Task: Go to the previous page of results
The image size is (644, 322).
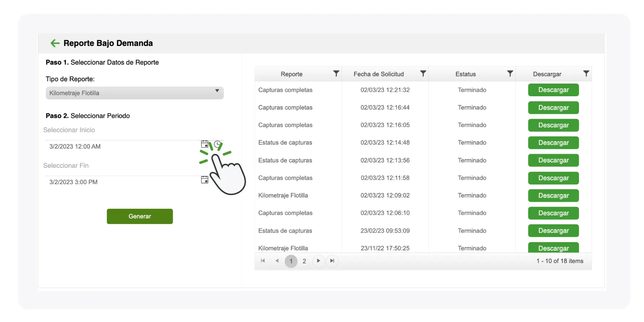Action: pos(277,261)
